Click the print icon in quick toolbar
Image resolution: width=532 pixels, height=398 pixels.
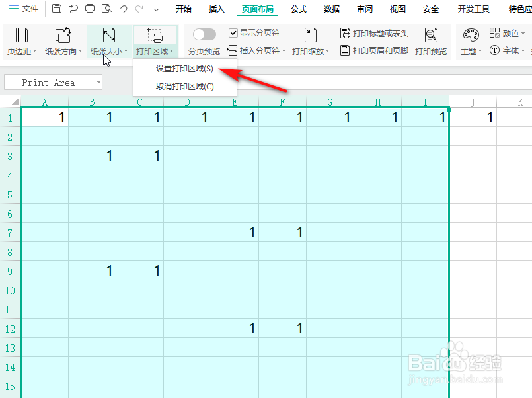point(90,9)
